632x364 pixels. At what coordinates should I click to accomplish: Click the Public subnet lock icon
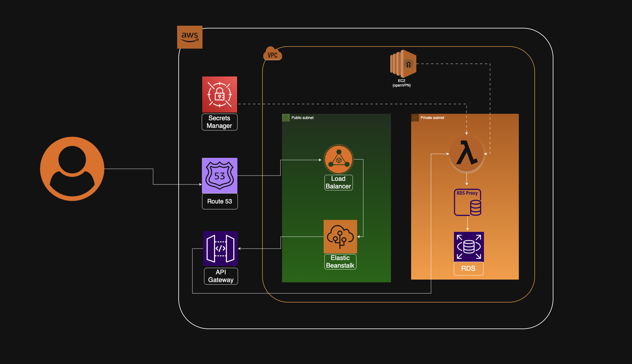pos(286,118)
